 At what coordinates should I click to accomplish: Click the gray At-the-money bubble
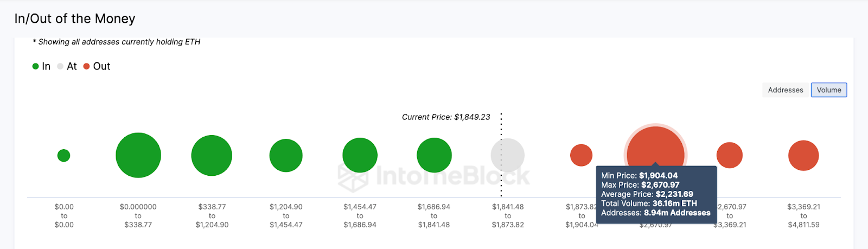click(508, 156)
